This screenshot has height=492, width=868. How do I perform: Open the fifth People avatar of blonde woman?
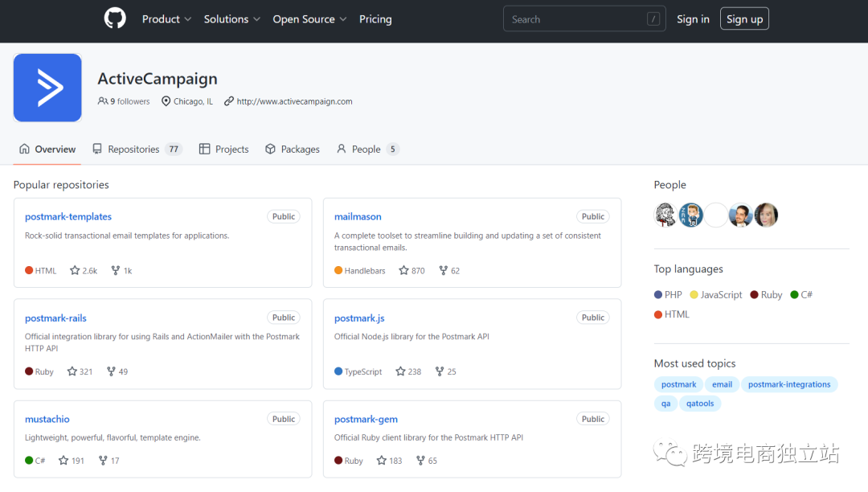tap(766, 215)
